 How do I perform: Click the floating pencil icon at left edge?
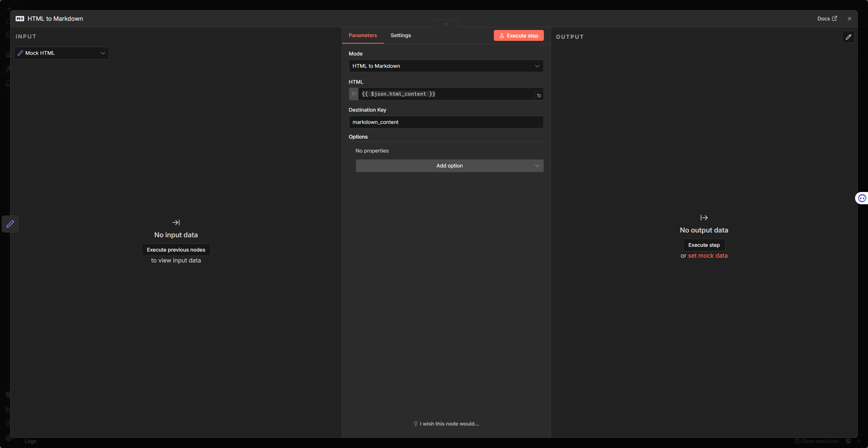(x=10, y=224)
